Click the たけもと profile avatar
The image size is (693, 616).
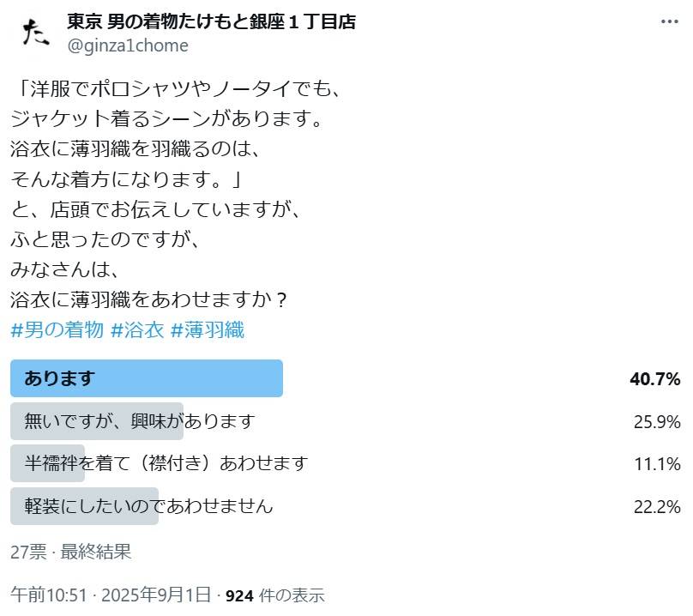pos(35,33)
